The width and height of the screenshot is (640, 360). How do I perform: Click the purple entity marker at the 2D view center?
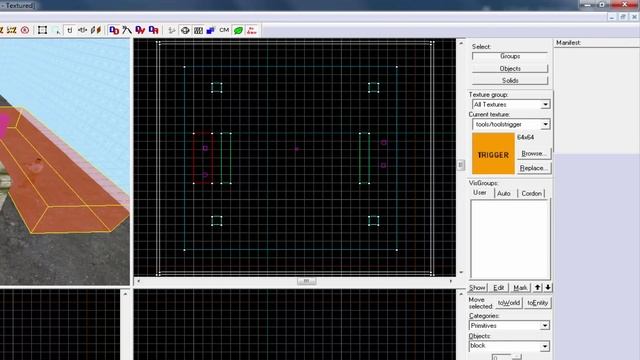click(x=296, y=149)
